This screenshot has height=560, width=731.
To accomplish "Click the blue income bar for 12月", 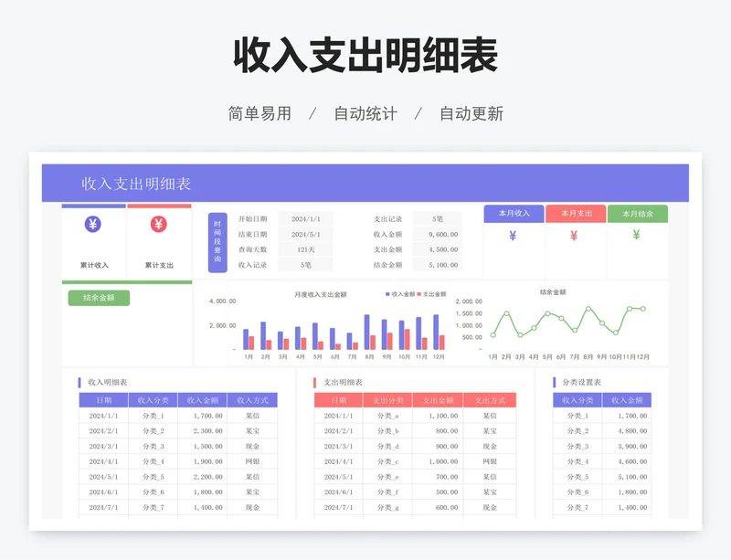I will (436, 332).
